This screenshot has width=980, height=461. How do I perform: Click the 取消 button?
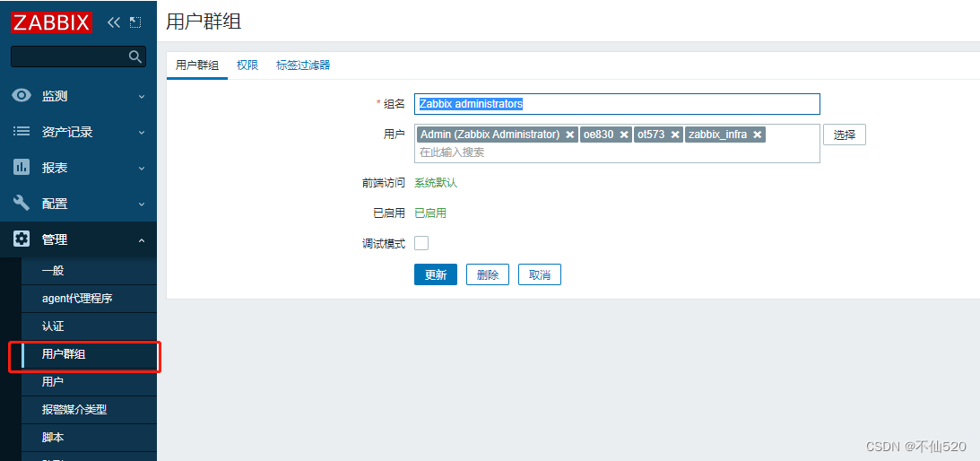click(x=540, y=274)
